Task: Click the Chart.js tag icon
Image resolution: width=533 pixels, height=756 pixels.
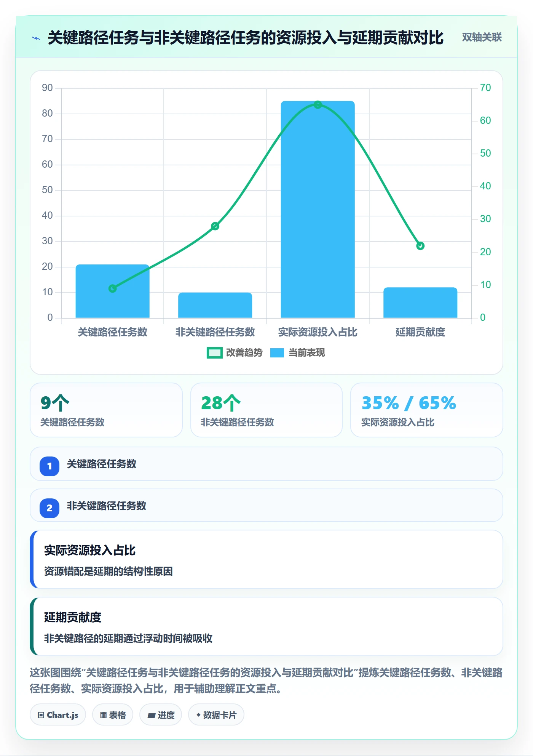Action: click(x=41, y=715)
